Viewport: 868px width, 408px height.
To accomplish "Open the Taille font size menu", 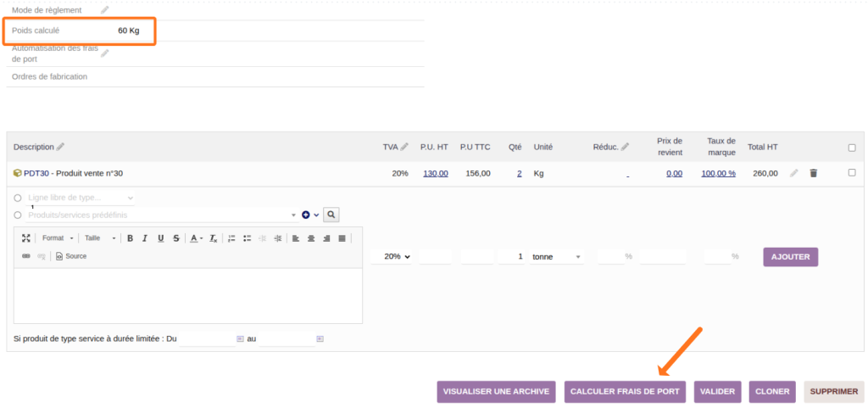I will (x=97, y=238).
